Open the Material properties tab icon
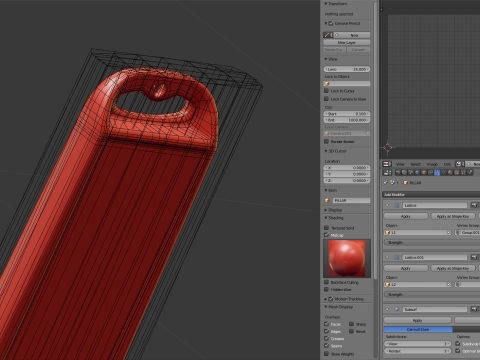 [450, 172]
